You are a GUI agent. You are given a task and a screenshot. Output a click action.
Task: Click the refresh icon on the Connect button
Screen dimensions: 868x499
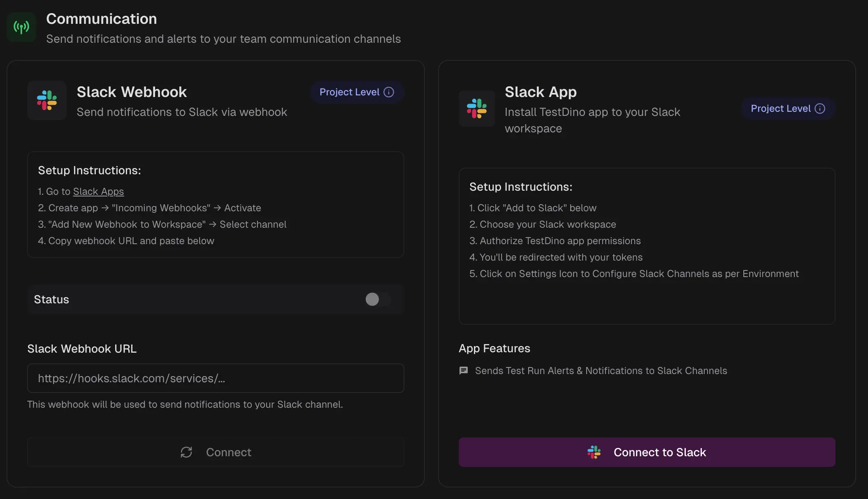186,452
